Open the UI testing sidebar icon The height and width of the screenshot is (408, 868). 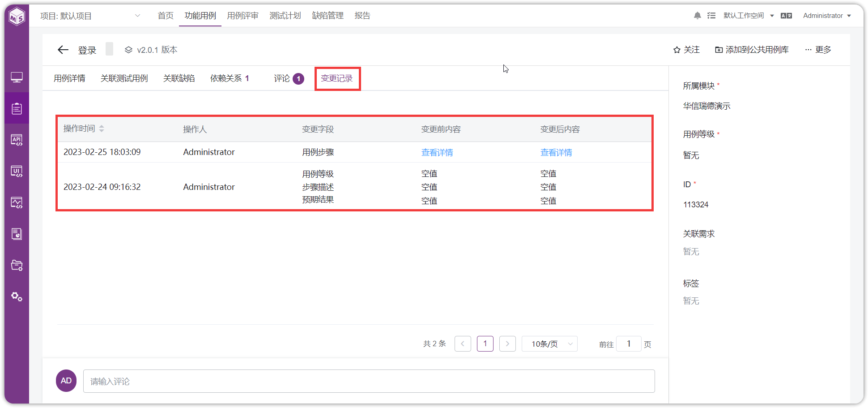[17, 171]
